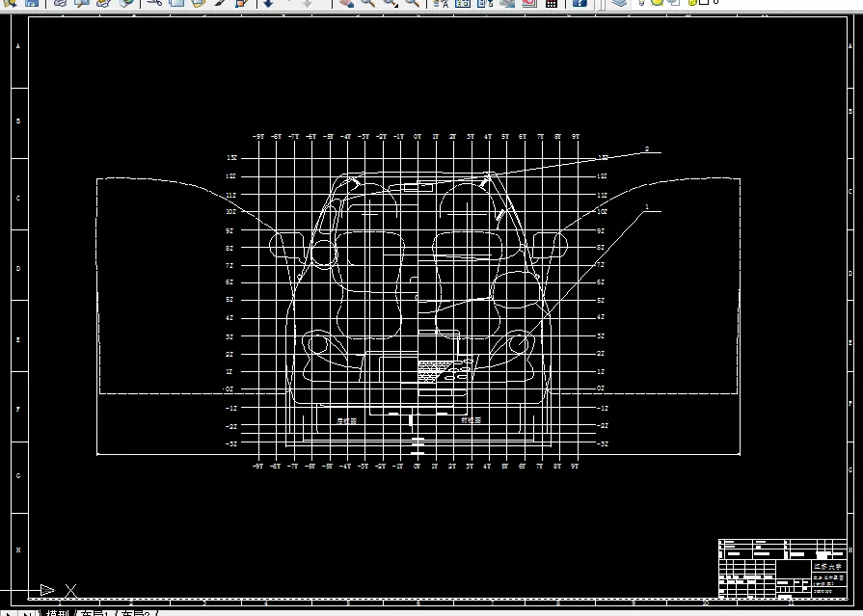Open the Properties palette icon
The height and width of the screenshot is (616, 863).
tap(441, 3)
